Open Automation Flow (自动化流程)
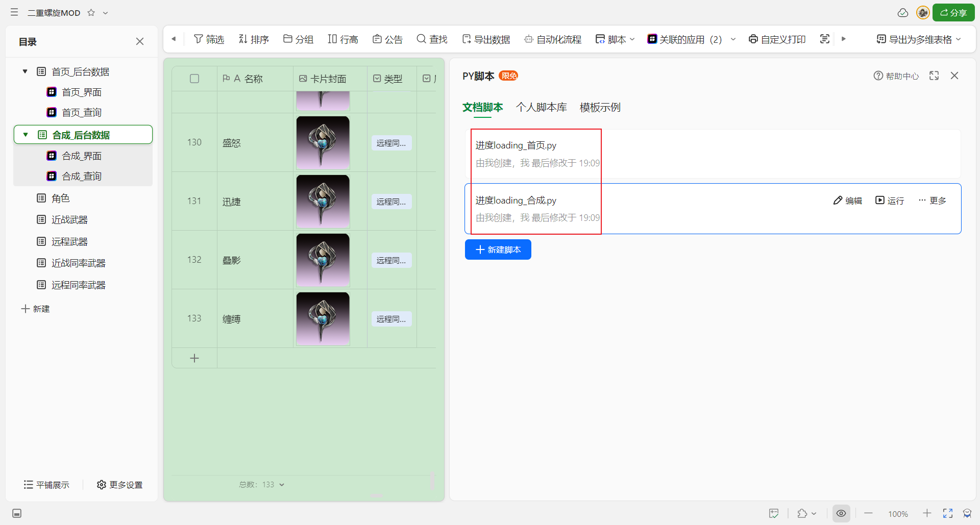980x525 pixels. [553, 39]
